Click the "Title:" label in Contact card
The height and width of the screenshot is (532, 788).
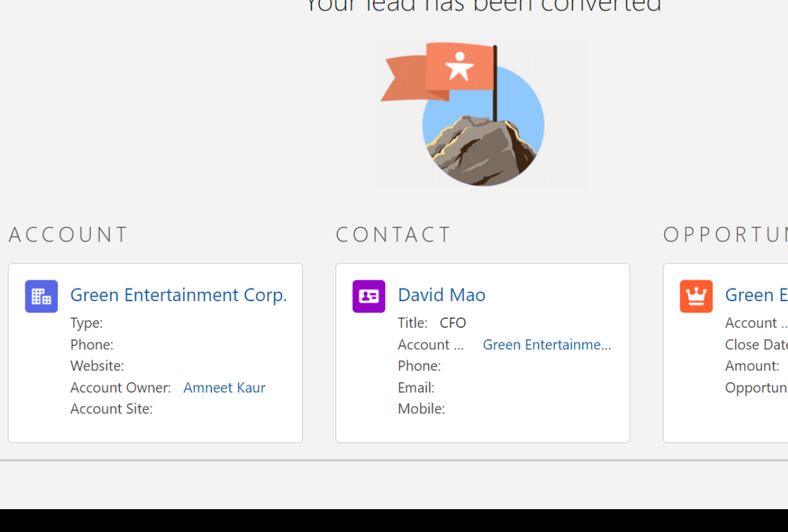click(412, 323)
